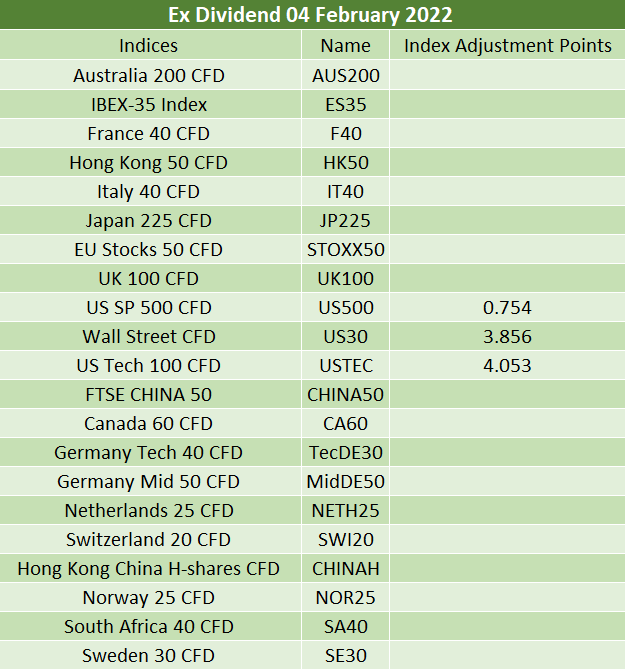Click the Index Adjustment Points header

coord(508,45)
